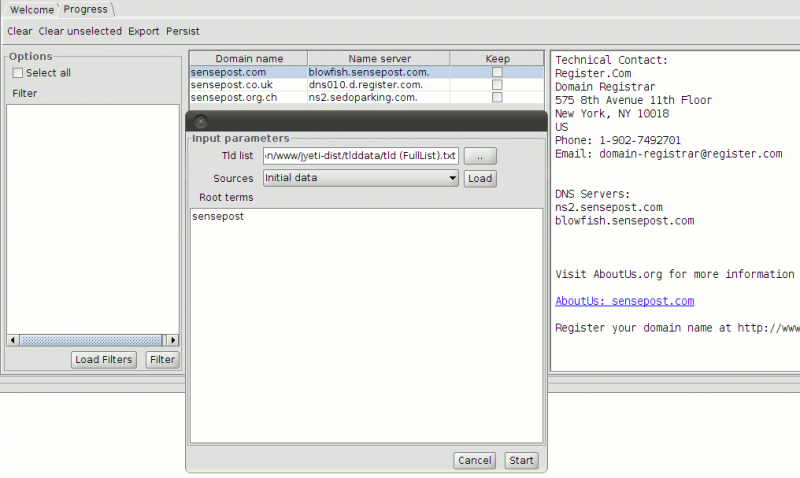Select the Progress tab
The width and height of the screenshot is (800, 478).
85,9
